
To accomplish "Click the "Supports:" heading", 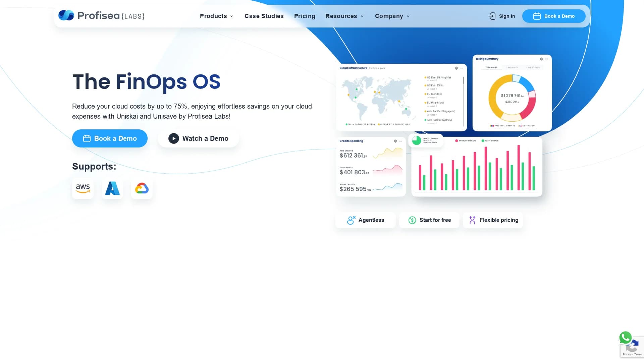I will (94, 166).
